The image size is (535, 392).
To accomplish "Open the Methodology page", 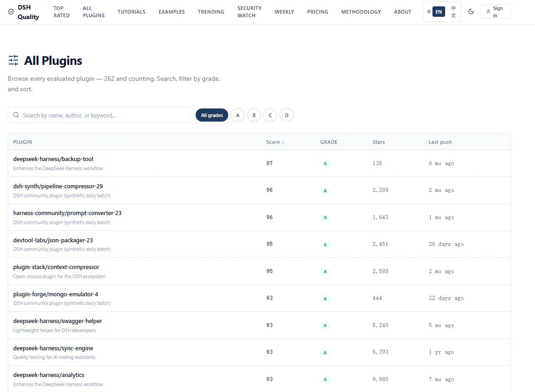I will tap(361, 12).
